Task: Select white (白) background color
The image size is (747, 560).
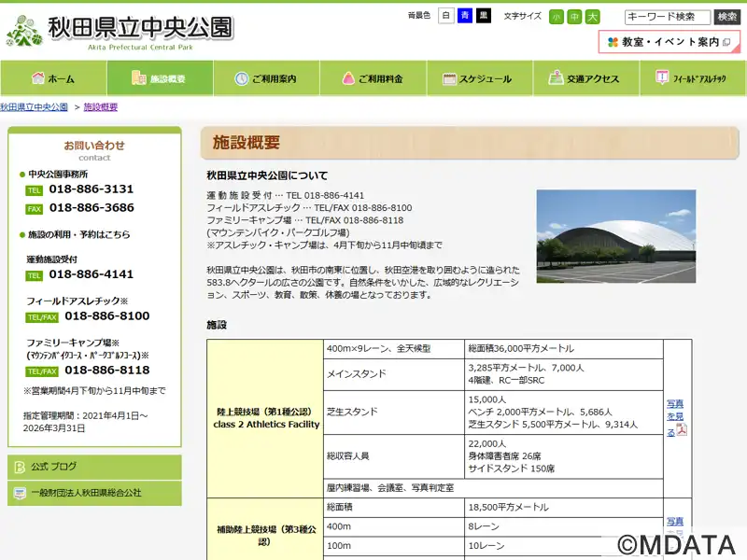Action: (446, 16)
